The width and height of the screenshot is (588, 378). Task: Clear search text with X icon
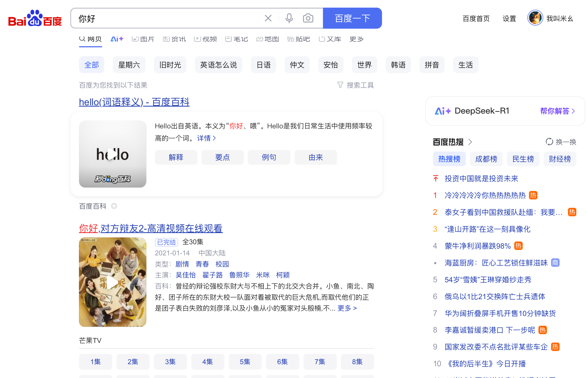268,18
